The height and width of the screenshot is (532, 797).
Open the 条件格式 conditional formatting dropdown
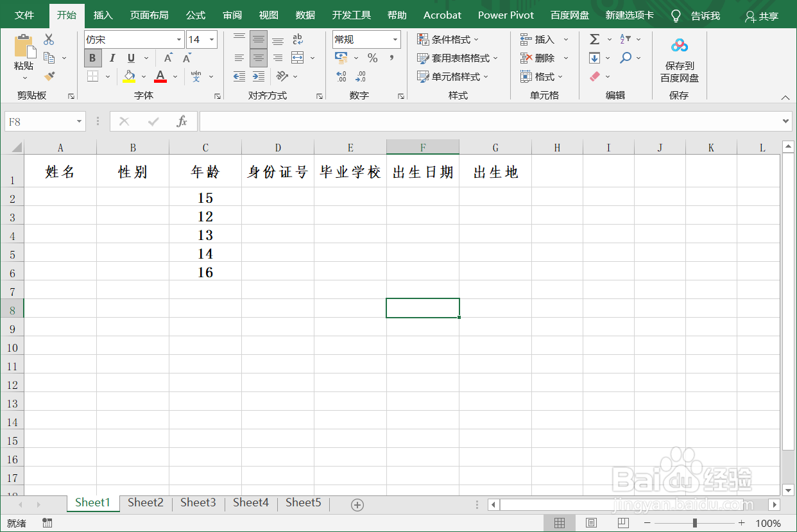[448, 40]
